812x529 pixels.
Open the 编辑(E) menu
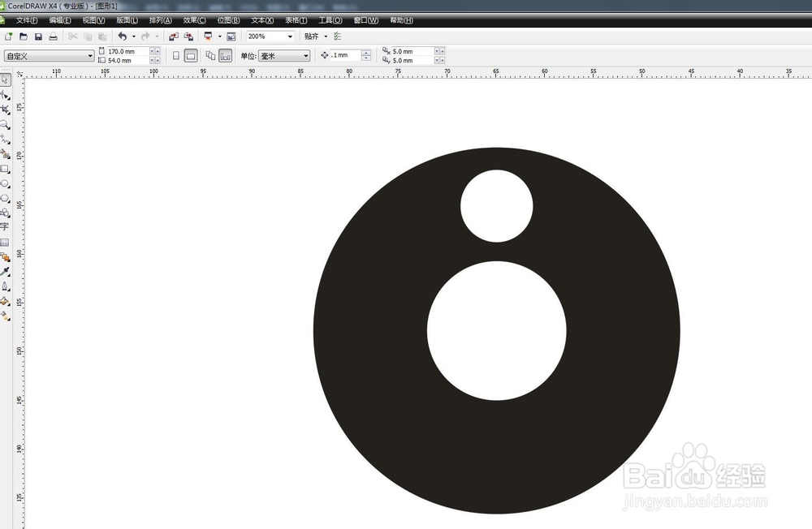(60, 20)
